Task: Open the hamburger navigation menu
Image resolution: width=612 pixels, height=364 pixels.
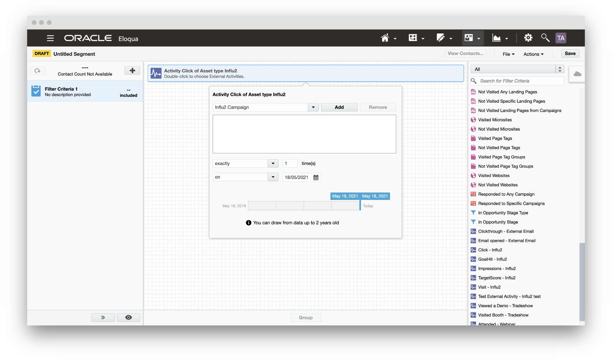Action: click(50, 38)
